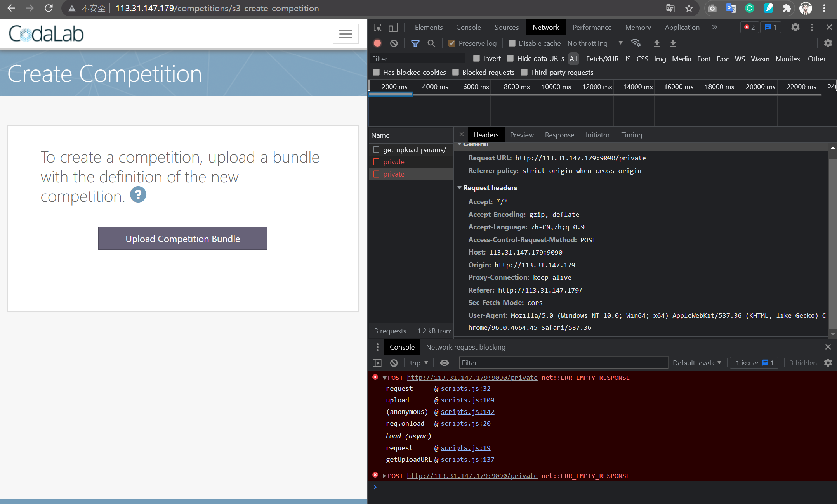Export requests as HAR file

tap(673, 43)
